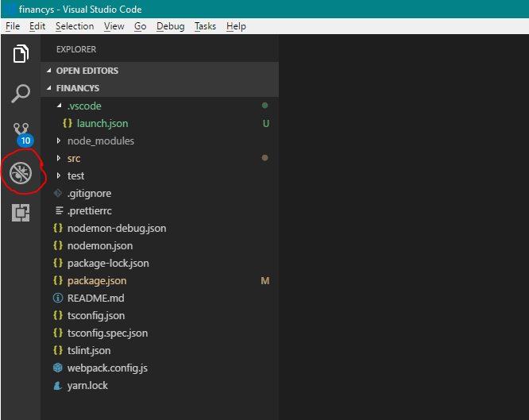
Task: Select the test folder name
Action: [75, 175]
